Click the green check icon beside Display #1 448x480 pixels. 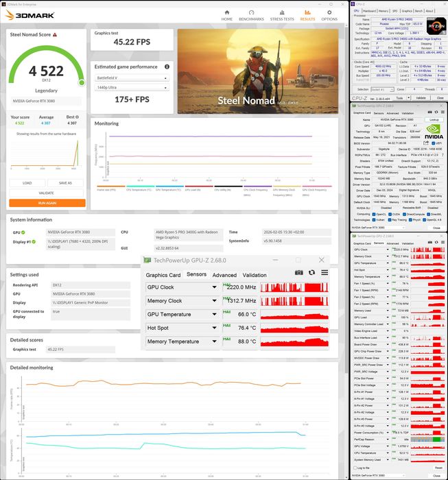click(34, 242)
